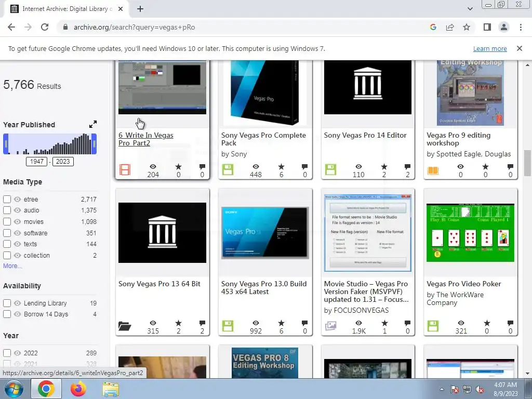532x399 pixels.
Task: Toggle the eye icon next to Borrow 14 Days
Action: (17, 314)
